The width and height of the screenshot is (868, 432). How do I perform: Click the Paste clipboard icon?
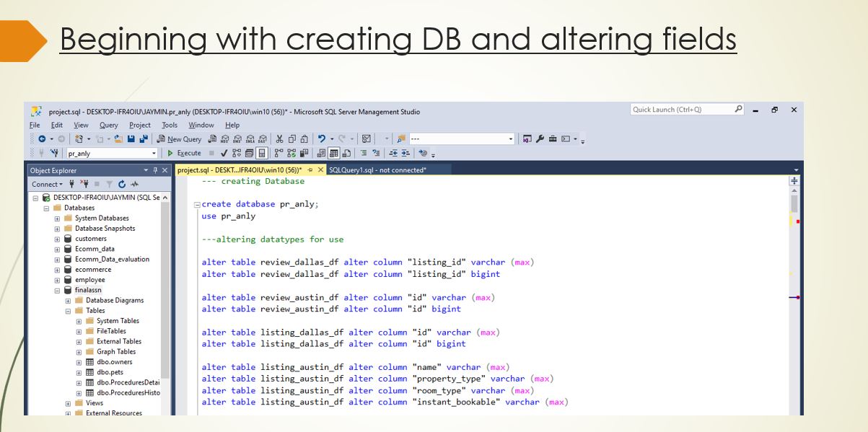(304, 139)
